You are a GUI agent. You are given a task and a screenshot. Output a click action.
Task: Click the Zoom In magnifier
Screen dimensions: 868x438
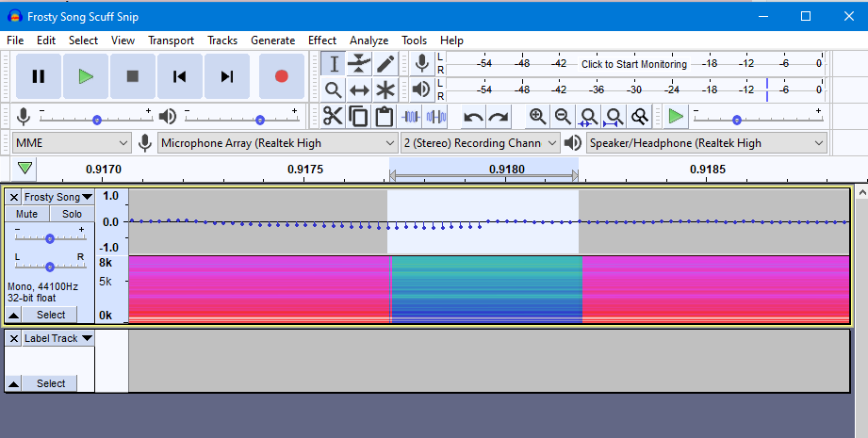[x=537, y=117]
